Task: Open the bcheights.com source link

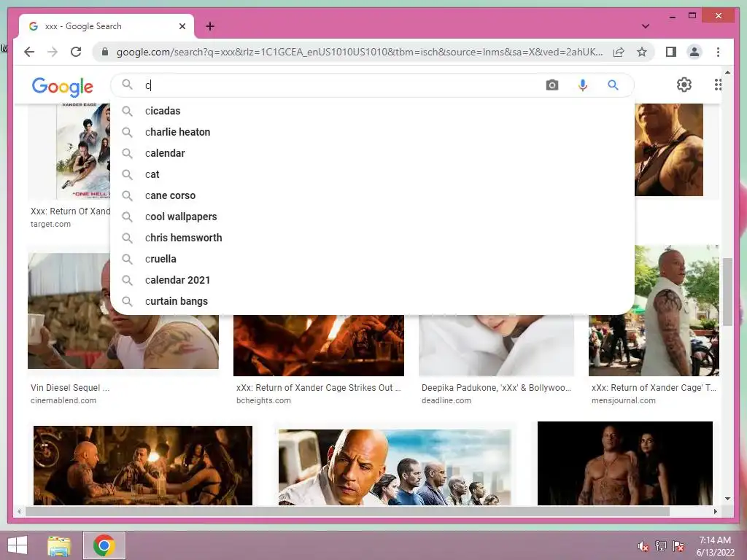Action: [x=263, y=400]
